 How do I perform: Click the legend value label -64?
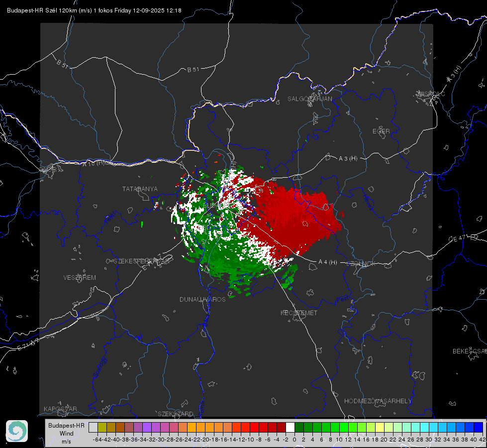(97, 440)
